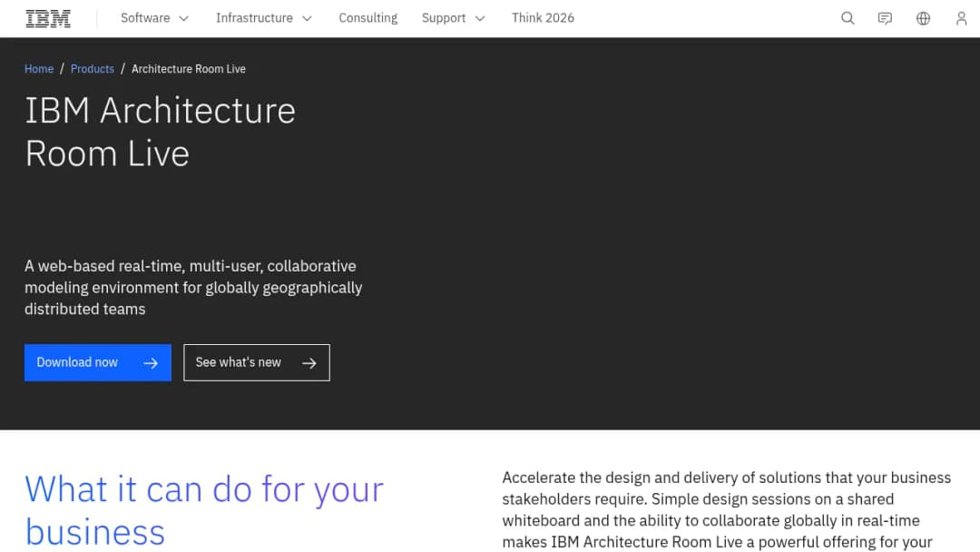980x552 pixels.
Task: Open the globe language selector icon
Action: pyautogui.click(x=923, y=18)
